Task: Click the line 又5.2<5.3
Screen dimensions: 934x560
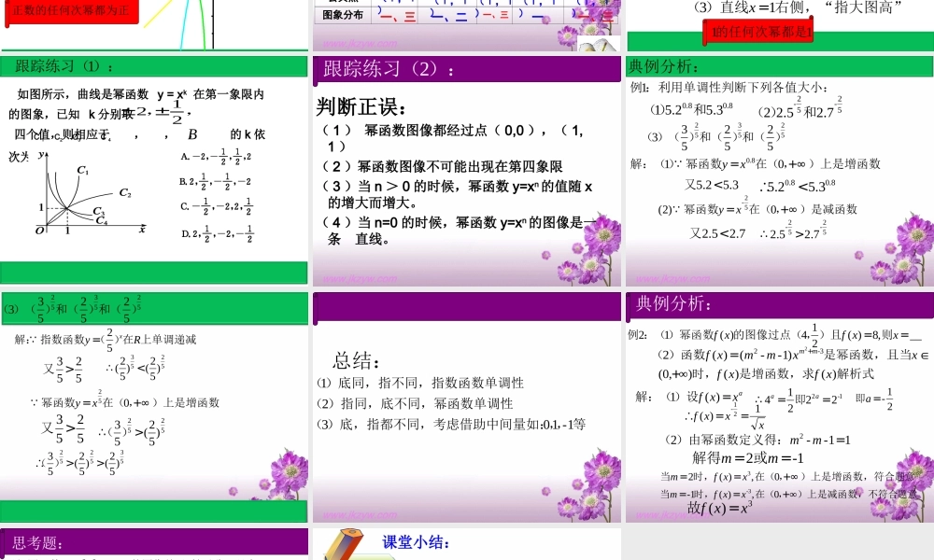Action: (712, 185)
